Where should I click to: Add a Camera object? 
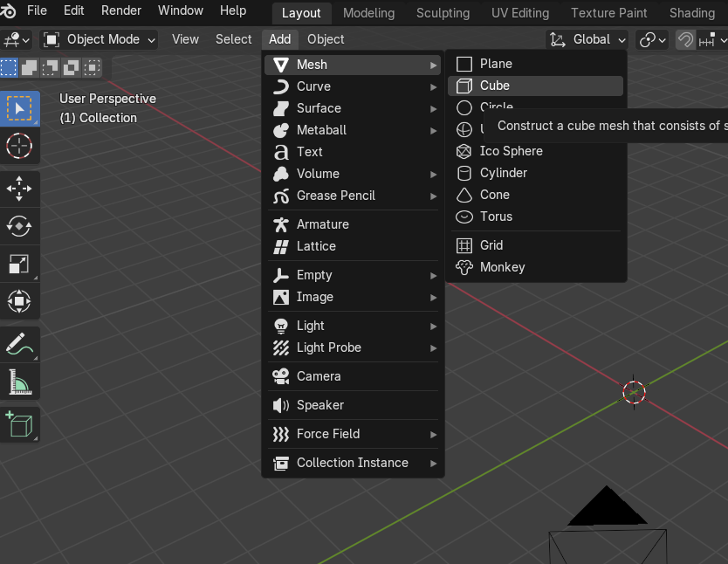tap(353, 376)
